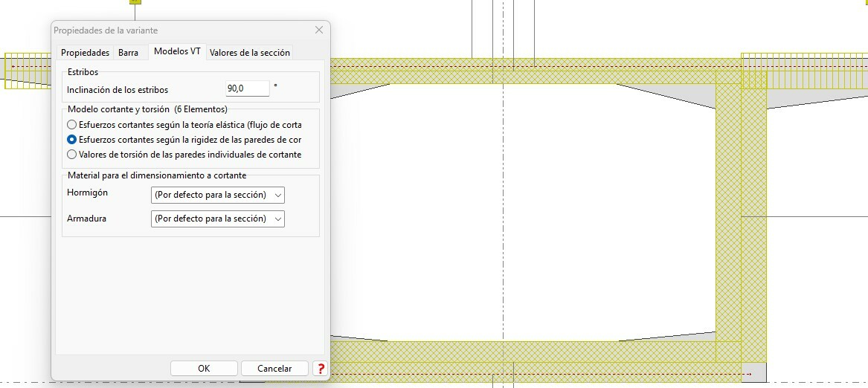Screen dimensions: 868x388
Task: Click the red question mark help icon
Action: (x=321, y=369)
